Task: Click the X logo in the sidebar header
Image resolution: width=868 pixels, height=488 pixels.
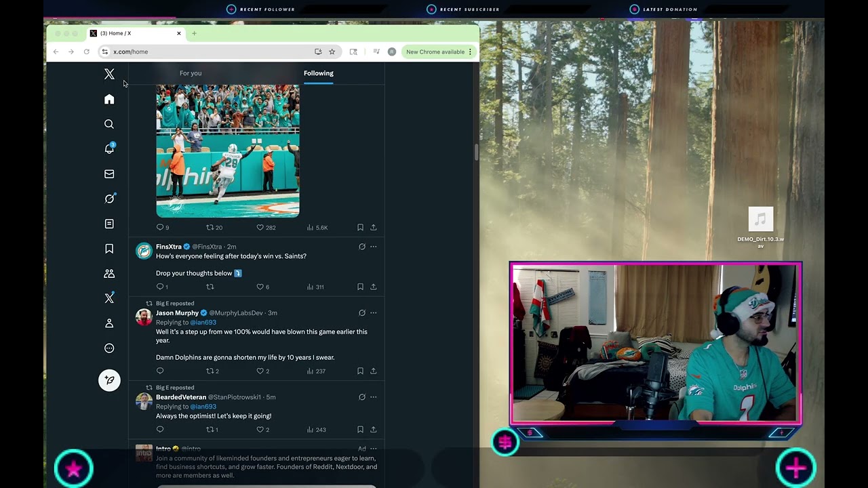Action: (109, 74)
